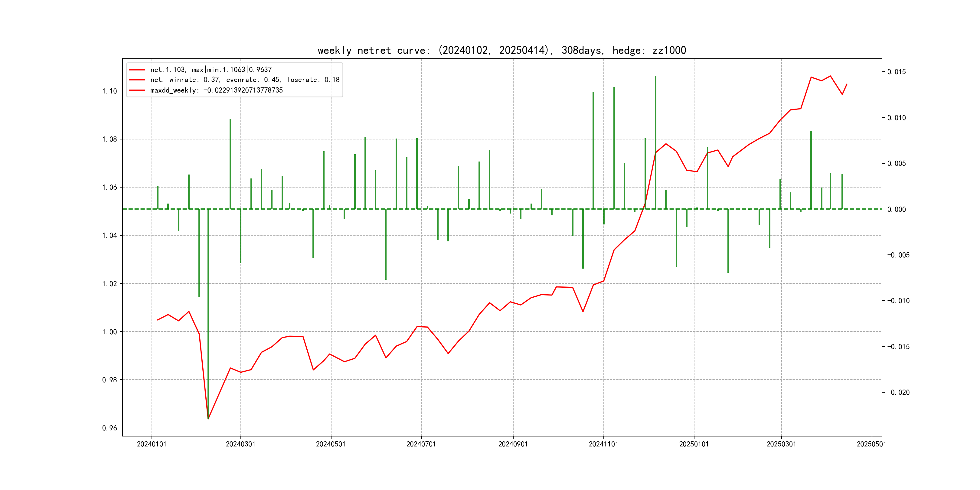
Task: Click the 0.000 right axis tick label
Action: pyautogui.click(x=896, y=209)
